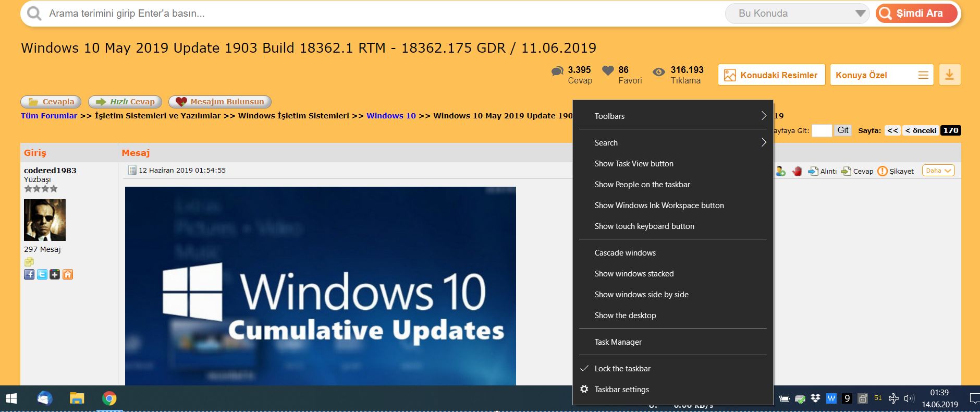Open Taskbar settings
980x412 pixels.
pos(672,390)
